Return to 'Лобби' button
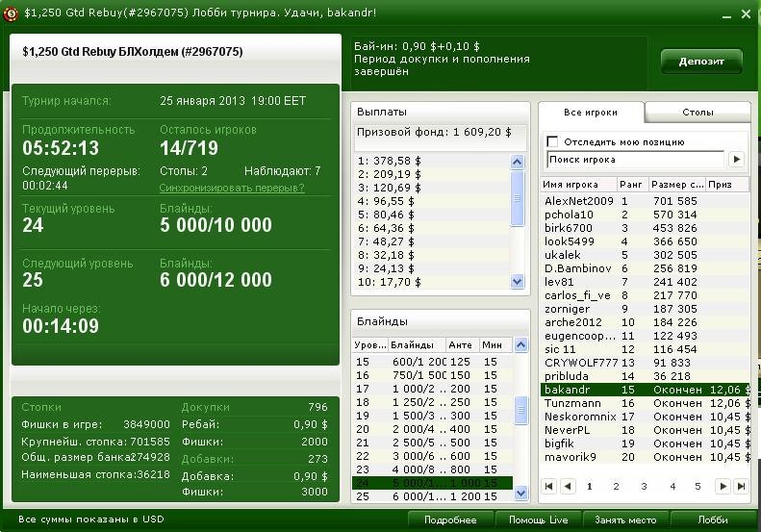Image resolution: width=761 pixels, height=532 pixels. click(713, 519)
